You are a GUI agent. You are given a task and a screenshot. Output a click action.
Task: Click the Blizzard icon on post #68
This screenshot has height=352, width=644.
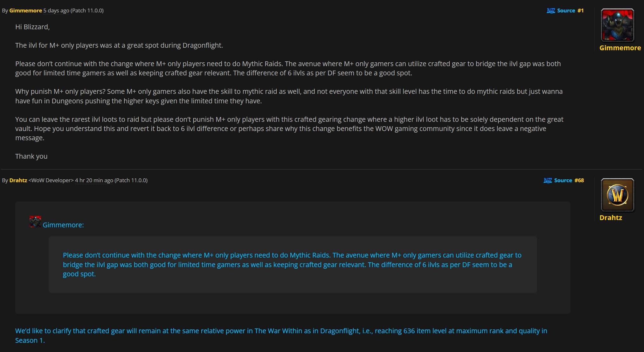[x=548, y=180]
